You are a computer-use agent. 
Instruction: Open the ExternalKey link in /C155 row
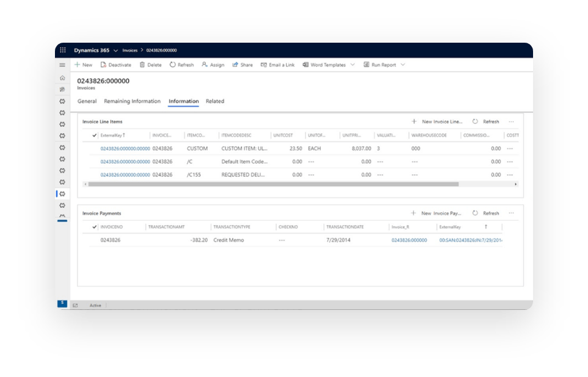[125, 175]
